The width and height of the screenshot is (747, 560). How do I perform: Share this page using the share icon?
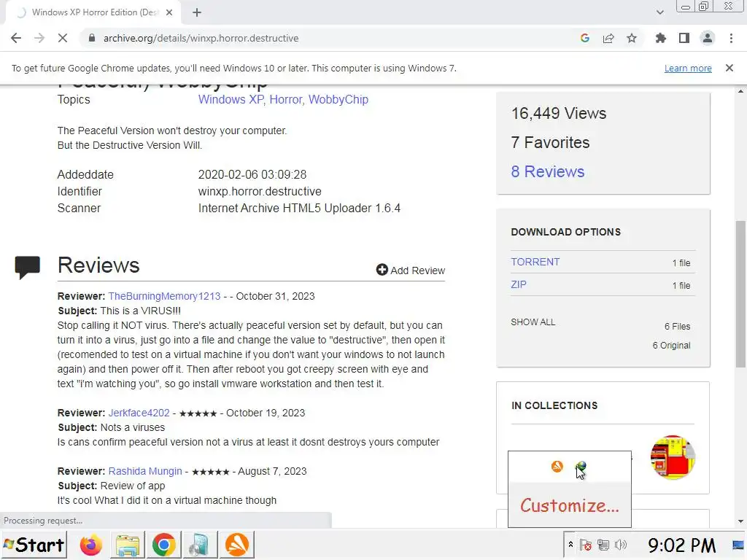coord(608,38)
